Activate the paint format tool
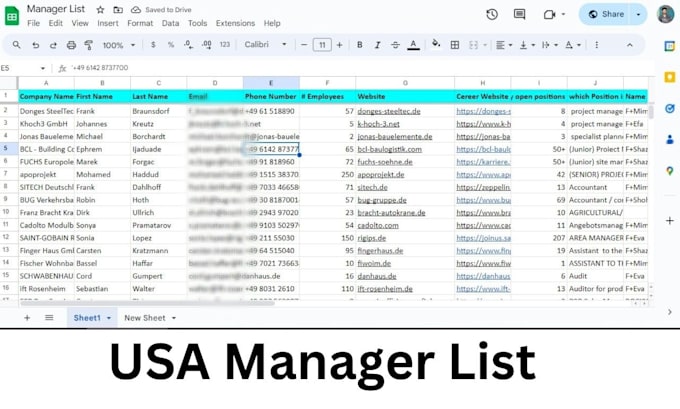 click(88, 45)
